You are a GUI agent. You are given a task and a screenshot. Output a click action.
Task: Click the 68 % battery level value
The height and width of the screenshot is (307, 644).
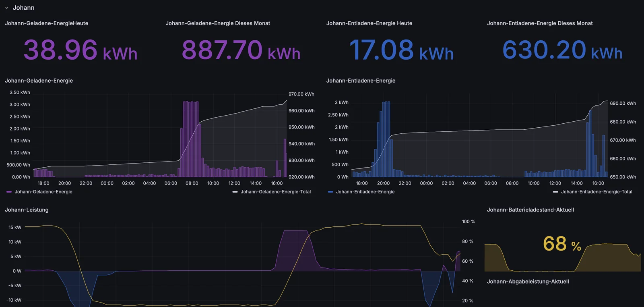coord(562,244)
